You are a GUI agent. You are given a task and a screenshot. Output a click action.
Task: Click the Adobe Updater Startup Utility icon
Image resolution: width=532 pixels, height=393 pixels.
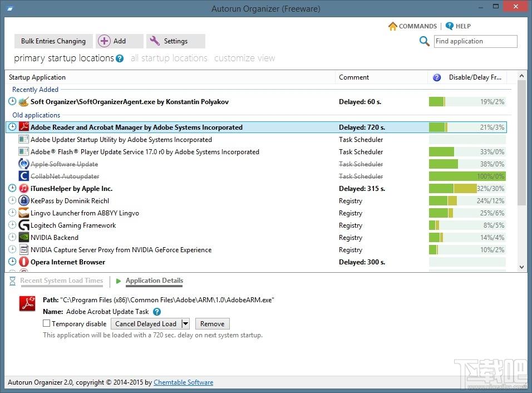point(23,139)
